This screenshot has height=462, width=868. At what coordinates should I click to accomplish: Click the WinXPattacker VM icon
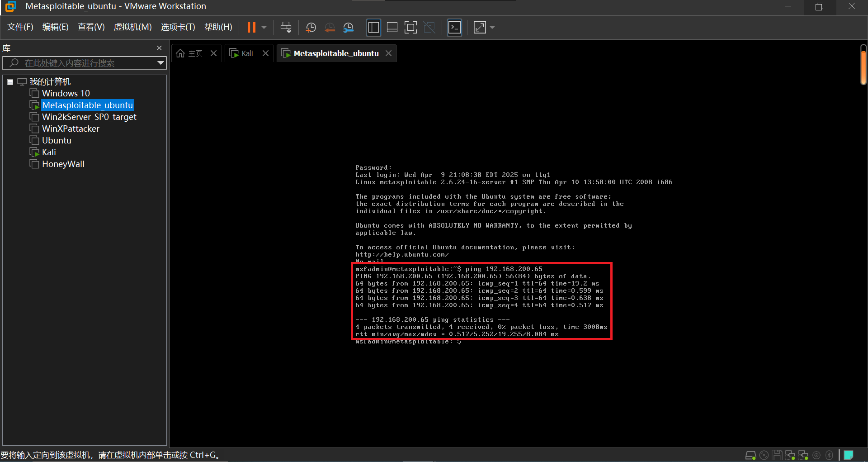34,129
